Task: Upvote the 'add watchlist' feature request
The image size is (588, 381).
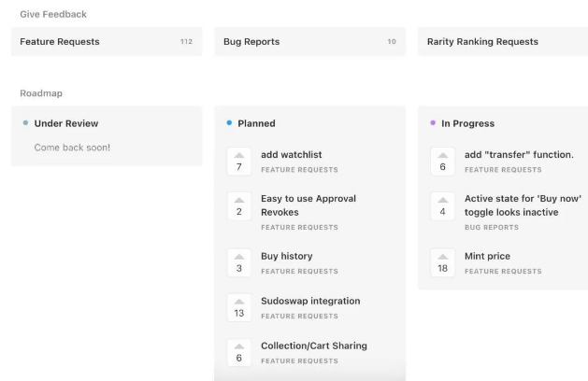Action: click(x=239, y=162)
